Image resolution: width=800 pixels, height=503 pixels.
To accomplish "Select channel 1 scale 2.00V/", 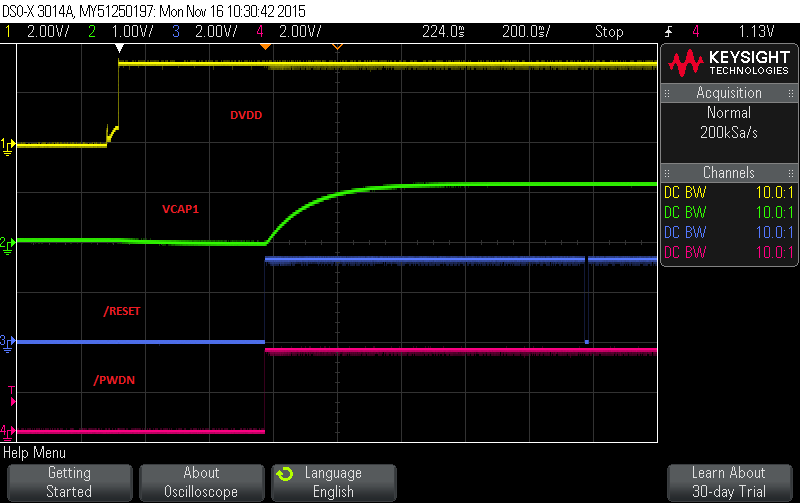I will (48, 32).
